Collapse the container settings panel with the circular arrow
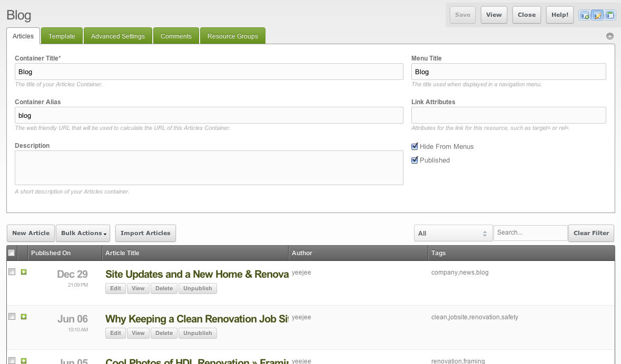The image size is (621, 364). point(610,36)
